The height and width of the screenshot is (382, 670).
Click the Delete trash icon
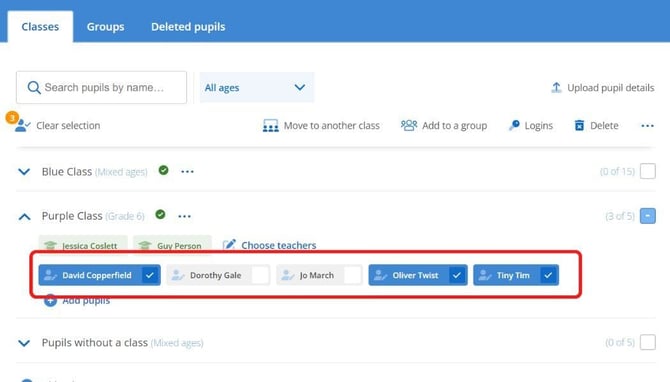point(579,125)
